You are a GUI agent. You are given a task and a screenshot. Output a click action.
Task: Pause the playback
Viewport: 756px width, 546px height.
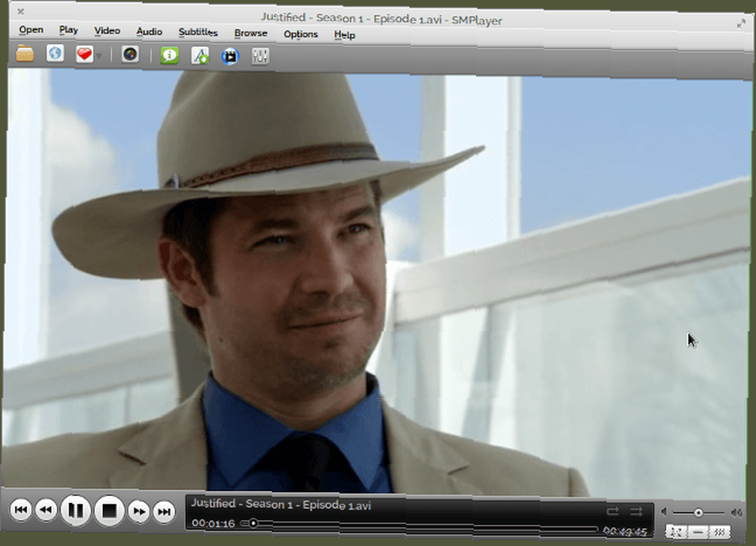click(76, 510)
